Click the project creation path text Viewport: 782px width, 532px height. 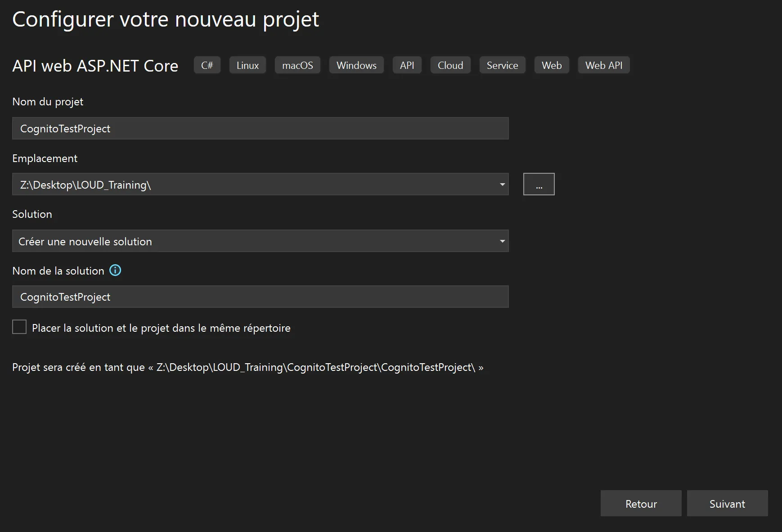(x=247, y=367)
